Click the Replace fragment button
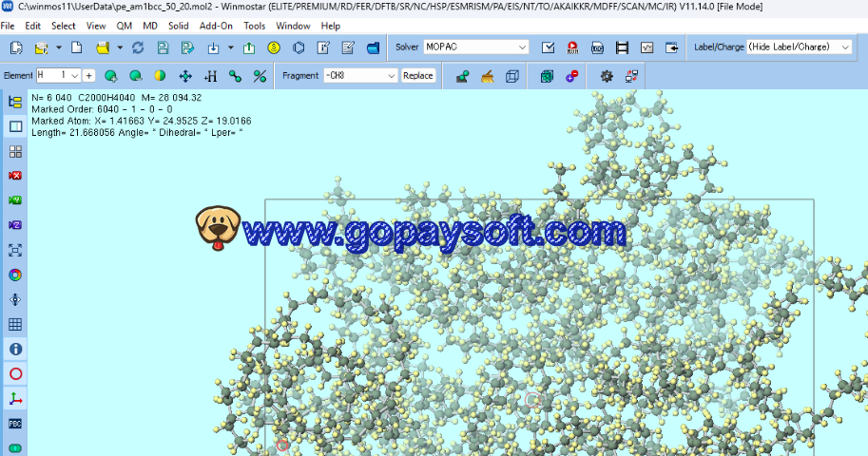 pyautogui.click(x=417, y=75)
